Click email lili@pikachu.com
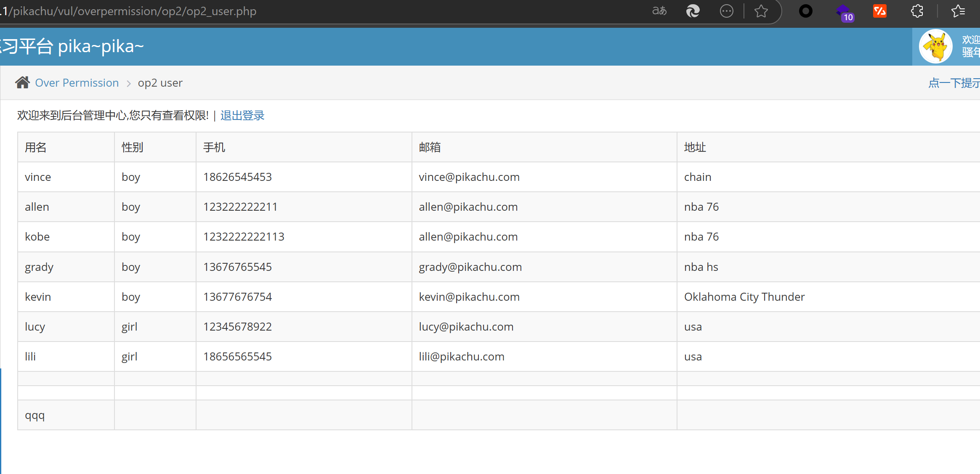This screenshot has height=474, width=980. (x=462, y=357)
